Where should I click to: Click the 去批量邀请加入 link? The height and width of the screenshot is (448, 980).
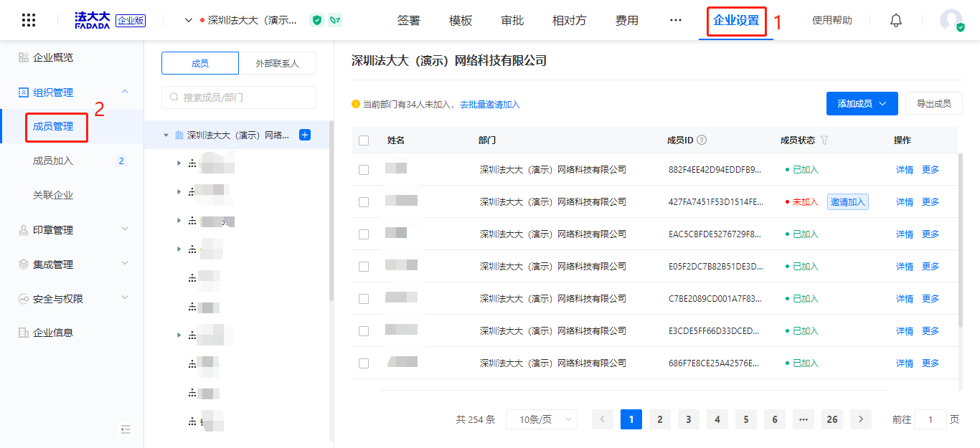(490, 105)
